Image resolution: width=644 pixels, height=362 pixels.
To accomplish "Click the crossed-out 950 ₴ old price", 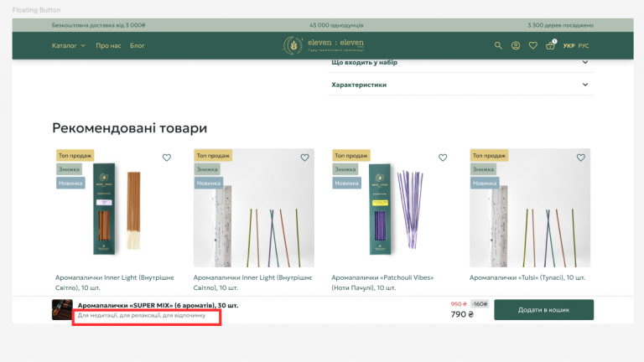I will point(459,303).
